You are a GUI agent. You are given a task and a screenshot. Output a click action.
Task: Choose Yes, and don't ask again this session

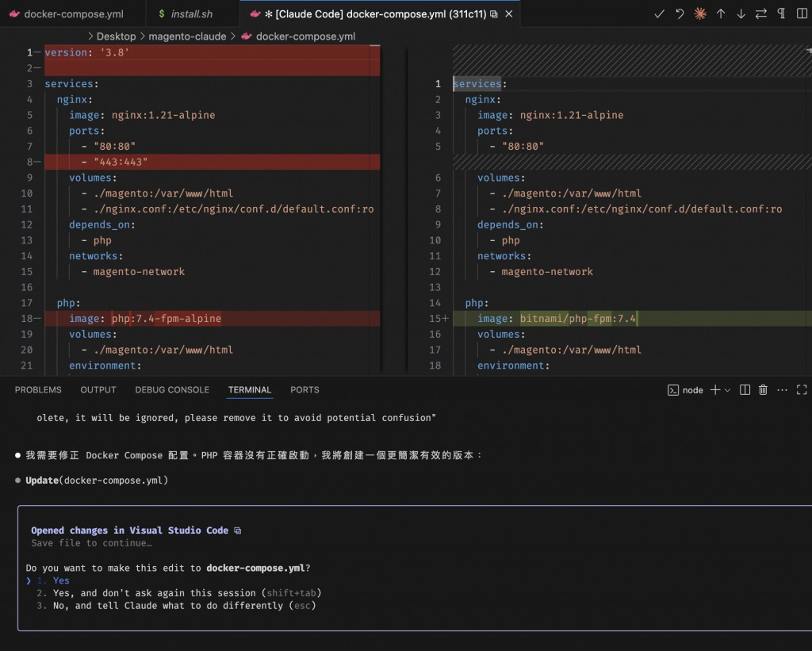179,593
